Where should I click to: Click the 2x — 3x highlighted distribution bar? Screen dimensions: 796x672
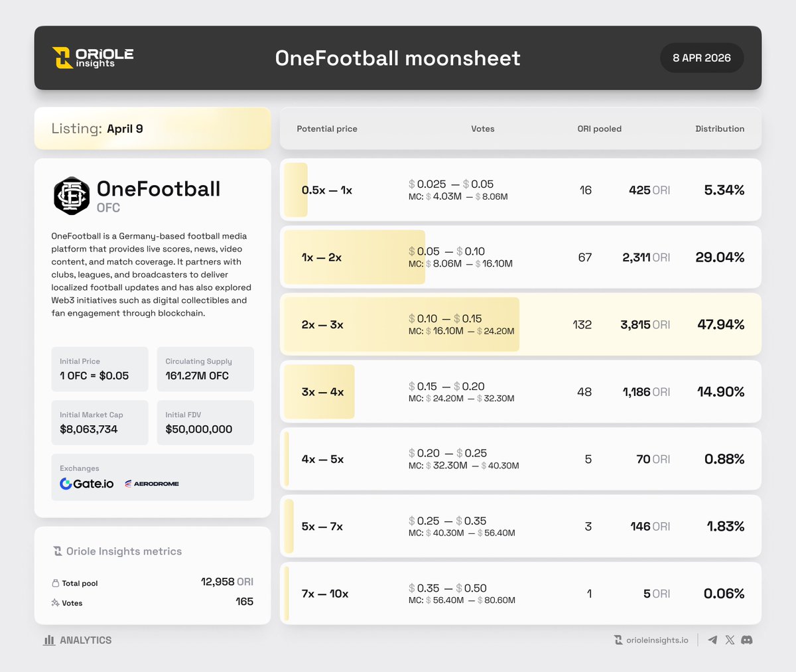point(401,325)
